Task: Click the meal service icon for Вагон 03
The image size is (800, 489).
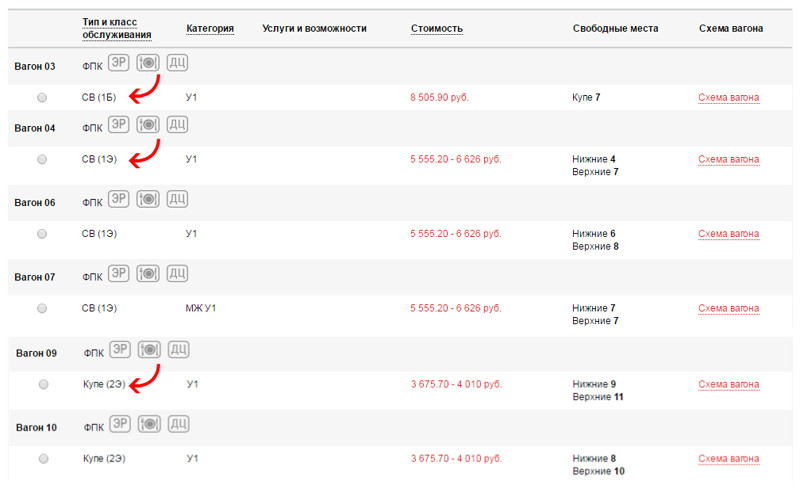Action: pos(148,63)
